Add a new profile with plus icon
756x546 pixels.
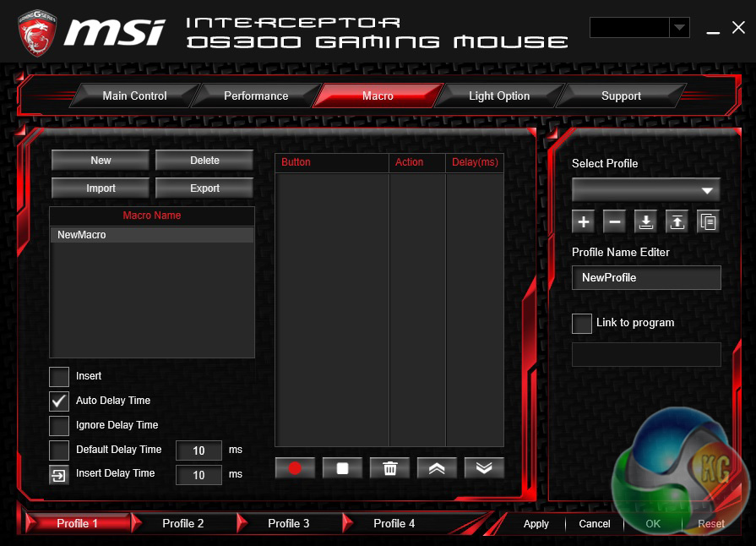tap(584, 222)
